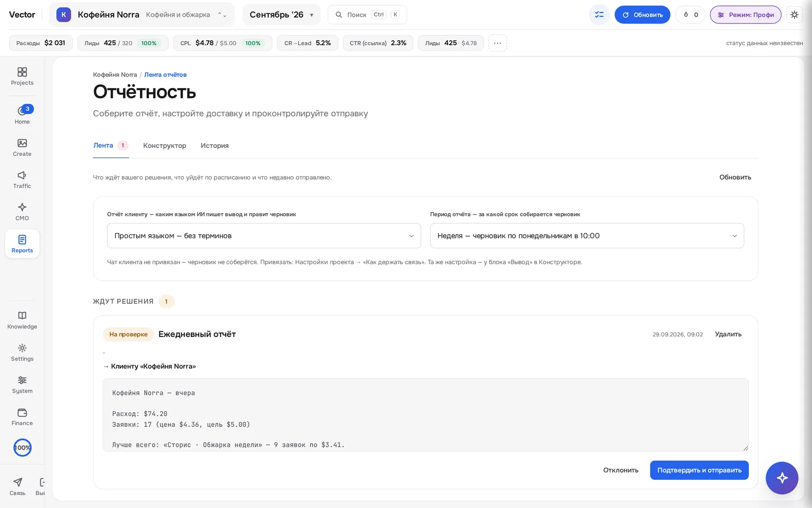This screenshot has height=508, width=812.
Task: Click the Лента отчётов breadcrumb link
Action: pos(165,75)
